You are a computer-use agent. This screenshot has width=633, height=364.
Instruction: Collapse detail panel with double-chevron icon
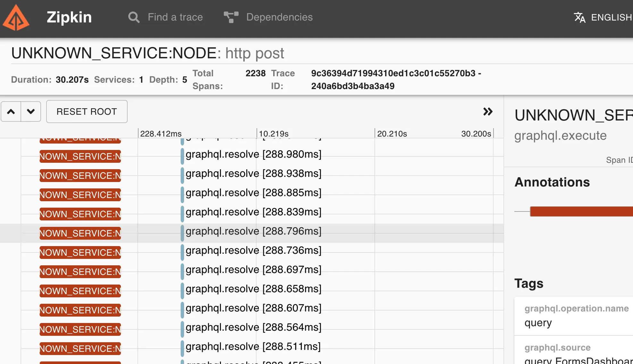(x=488, y=112)
